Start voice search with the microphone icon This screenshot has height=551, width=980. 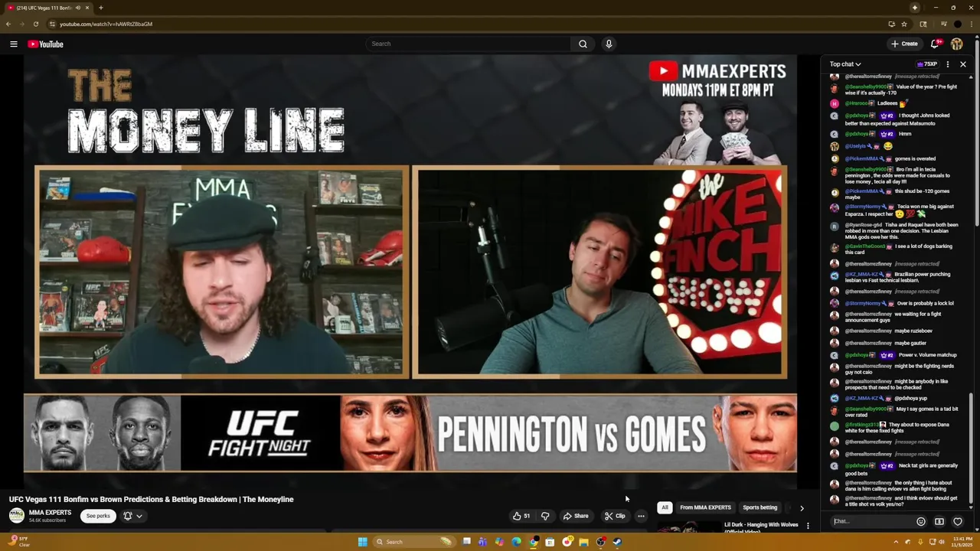click(609, 44)
